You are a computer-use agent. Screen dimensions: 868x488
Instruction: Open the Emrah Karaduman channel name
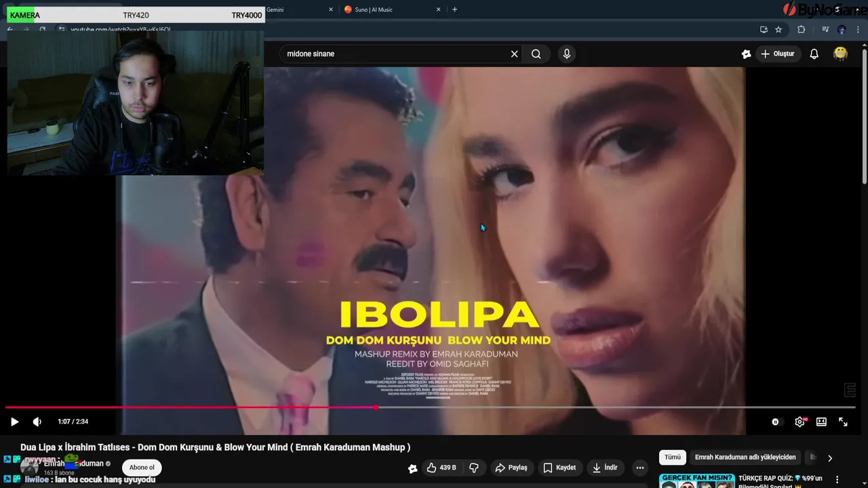(x=73, y=464)
